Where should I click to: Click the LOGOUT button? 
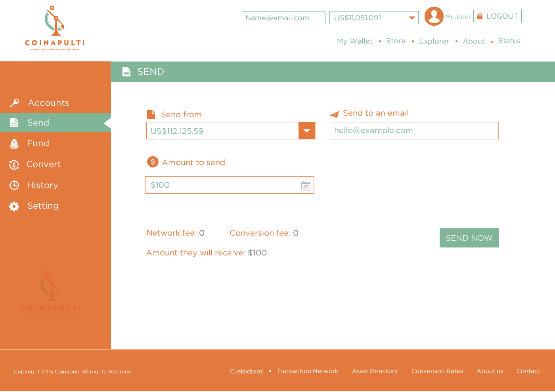coord(498,16)
